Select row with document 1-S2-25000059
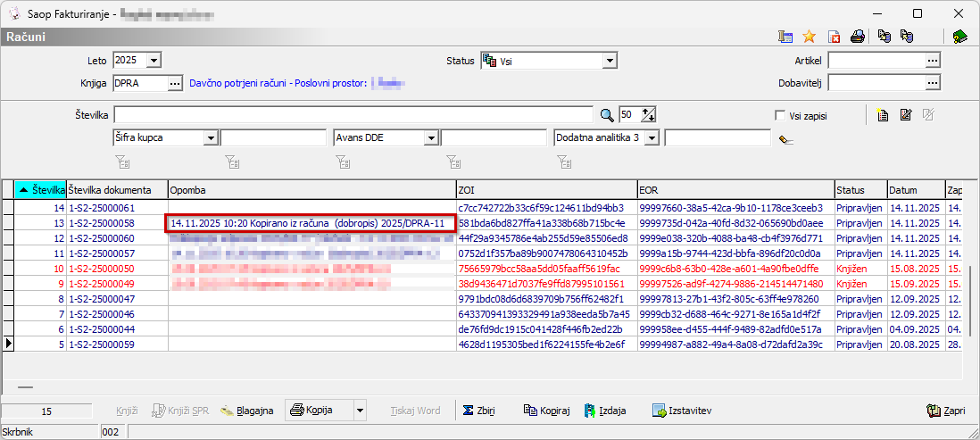 pyautogui.click(x=483, y=345)
